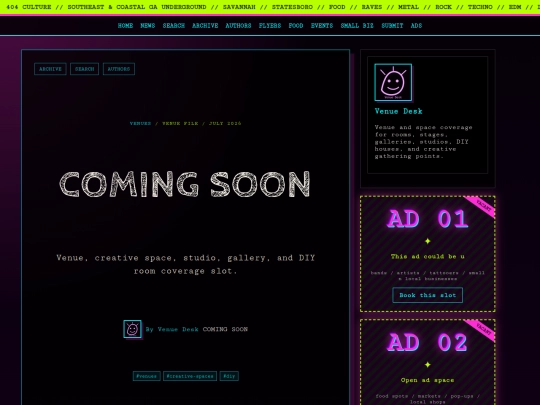This screenshot has height=405, width=540.
Task: Follow the VENUES breadcrumb link
Action: click(x=141, y=123)
